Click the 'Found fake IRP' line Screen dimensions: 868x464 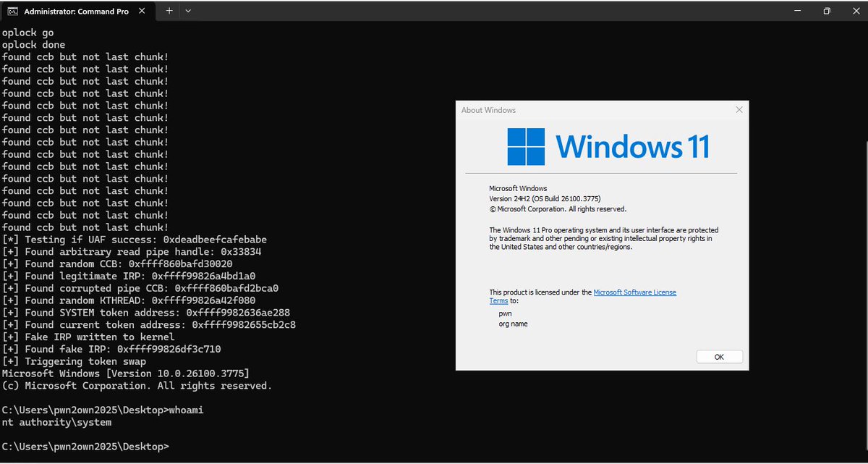111,349
